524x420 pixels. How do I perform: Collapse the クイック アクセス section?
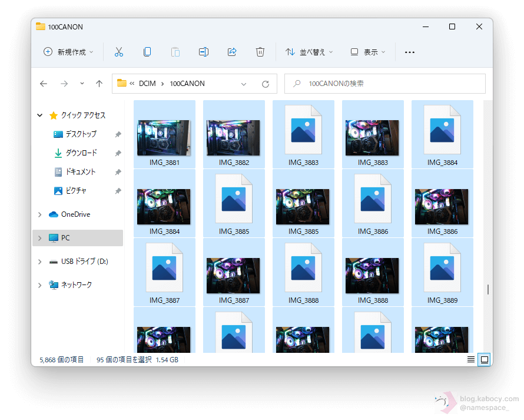(x=40, y=115)
